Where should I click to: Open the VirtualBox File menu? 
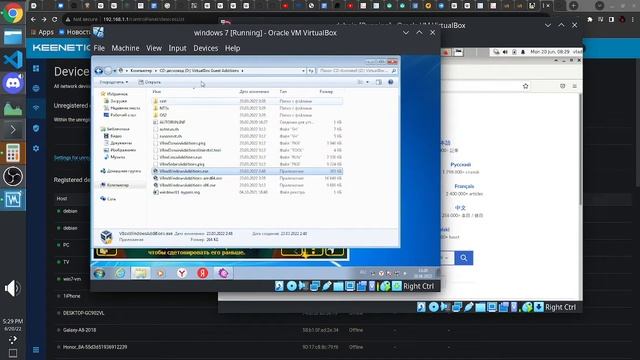click(x=99, y=48)
